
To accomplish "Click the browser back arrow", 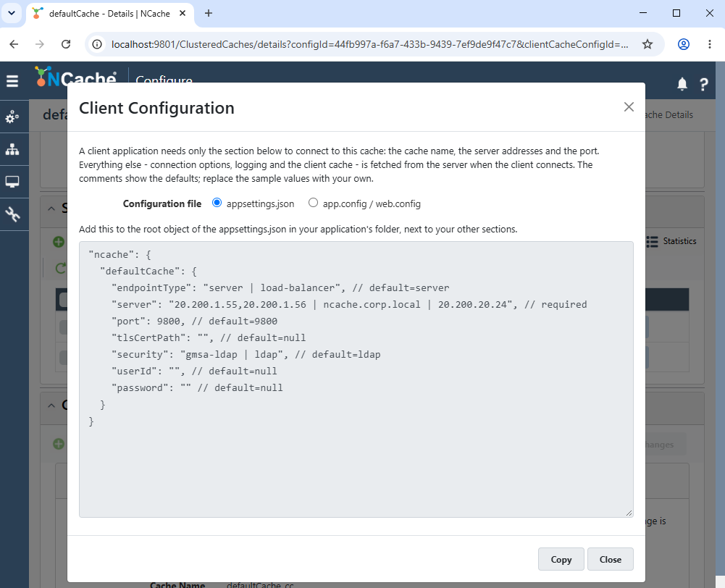I will pos(14,44).
